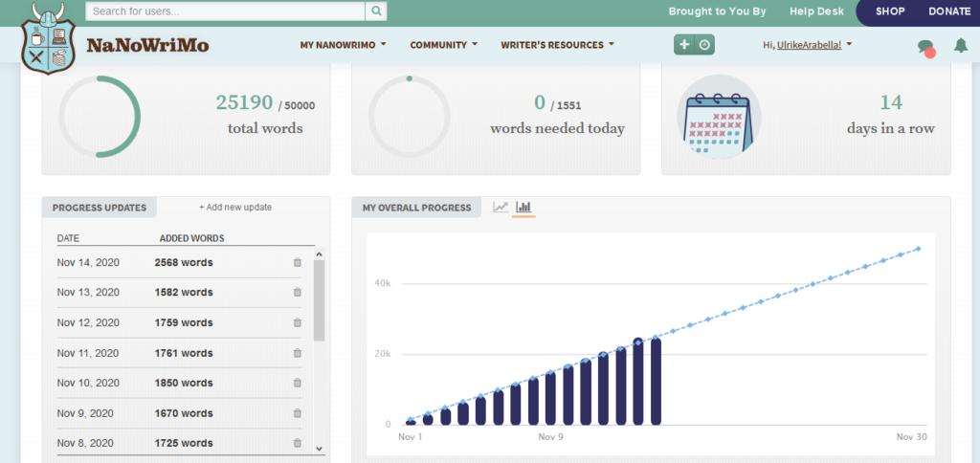Expand the My NaNoWriMo menu

click(344, 45)
